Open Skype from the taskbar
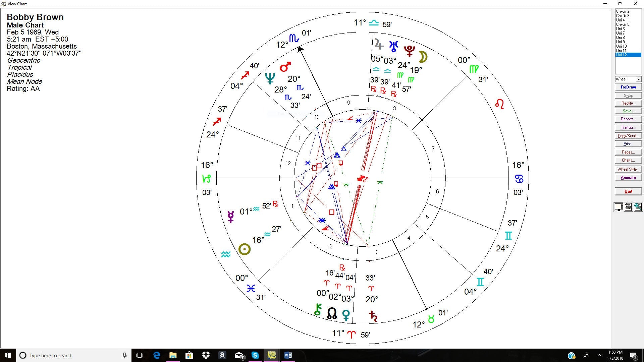This screenshot has width=644, height=362. click(255, 355)
